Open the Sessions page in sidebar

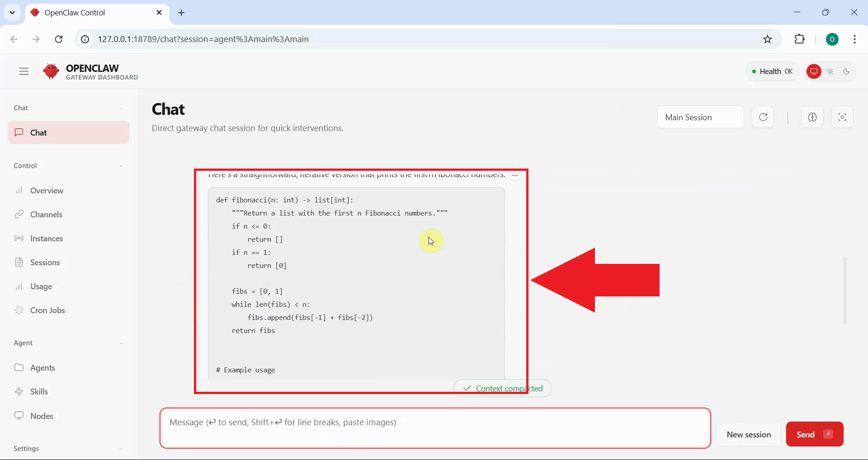coord(45,263)
